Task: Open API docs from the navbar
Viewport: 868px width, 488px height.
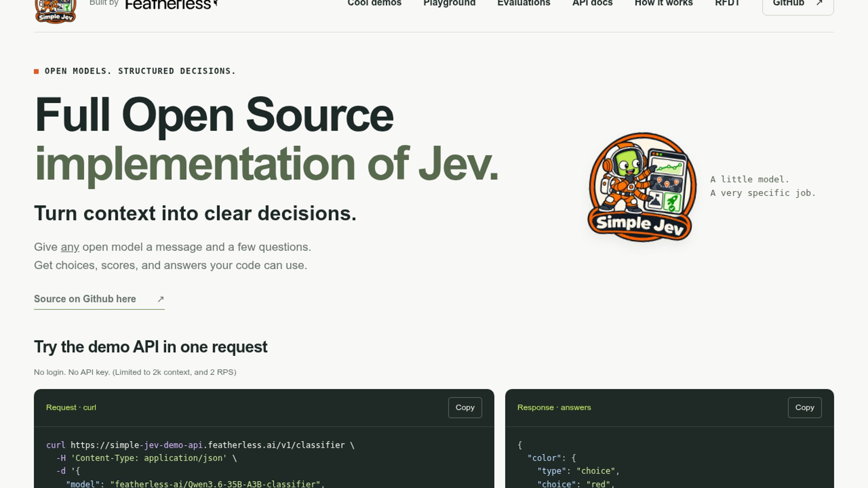Action: (x=592, y=3)
